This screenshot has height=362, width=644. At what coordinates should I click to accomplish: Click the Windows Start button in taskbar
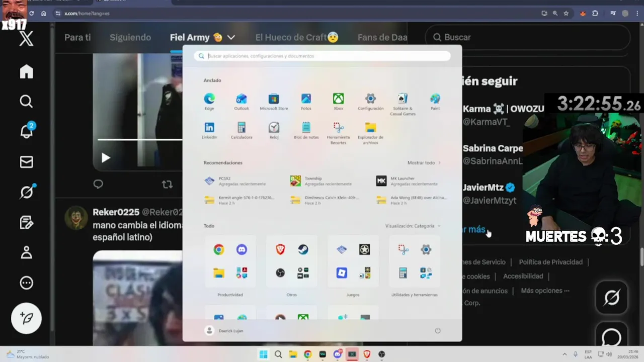point(263,354)
